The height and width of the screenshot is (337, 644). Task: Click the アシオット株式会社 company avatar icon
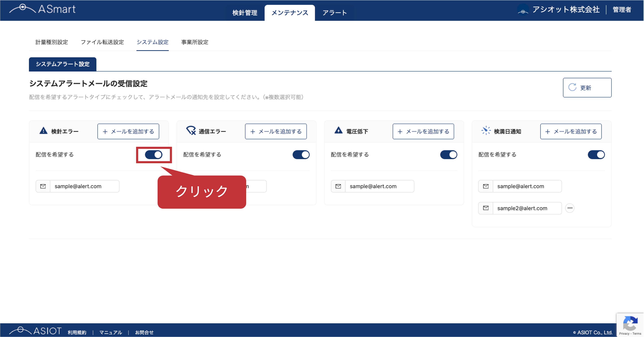(x=523, y=10)
